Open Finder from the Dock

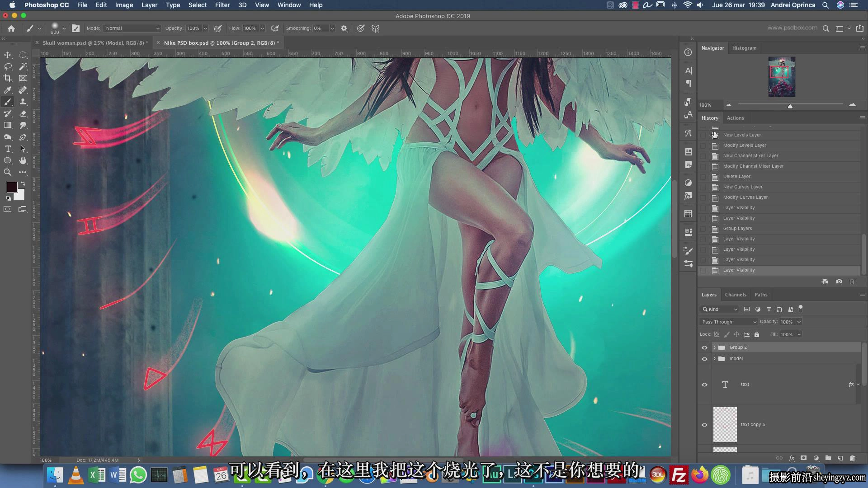click(x=55, y=475)
